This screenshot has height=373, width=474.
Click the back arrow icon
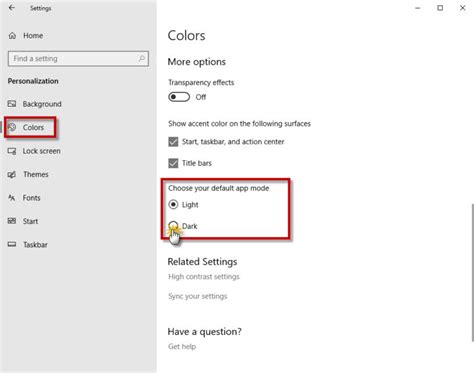(x=12, y=8)
